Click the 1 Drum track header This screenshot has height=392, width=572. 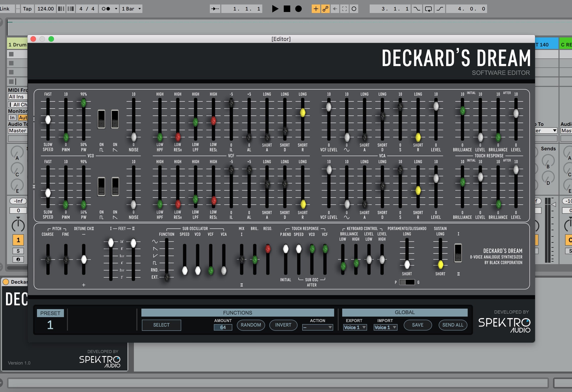[x=17, y=44]
